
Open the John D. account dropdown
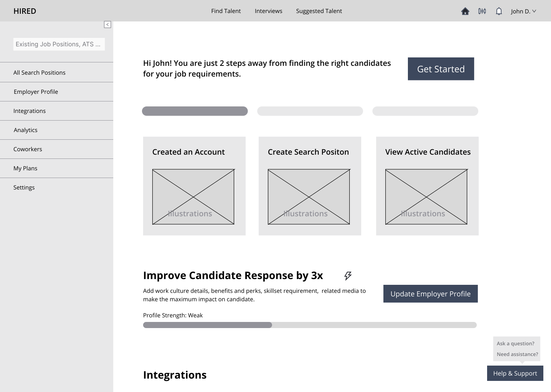tap(523, 11)
